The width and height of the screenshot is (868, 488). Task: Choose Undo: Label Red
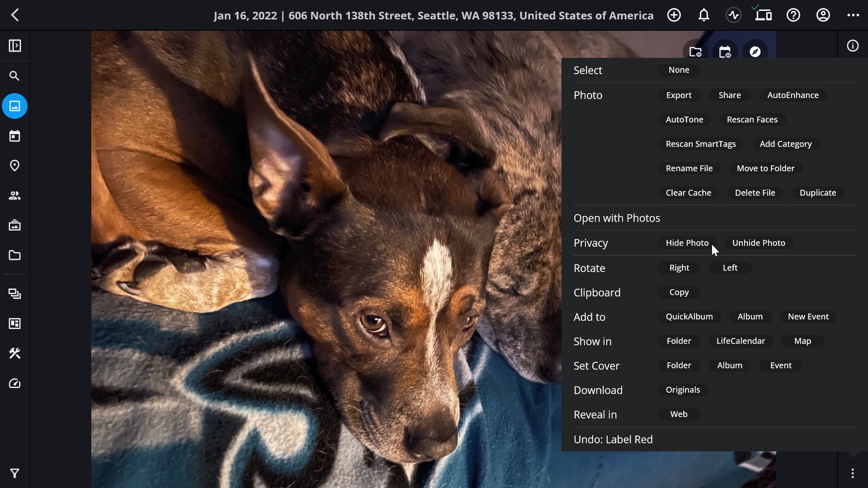coord(714,440)
